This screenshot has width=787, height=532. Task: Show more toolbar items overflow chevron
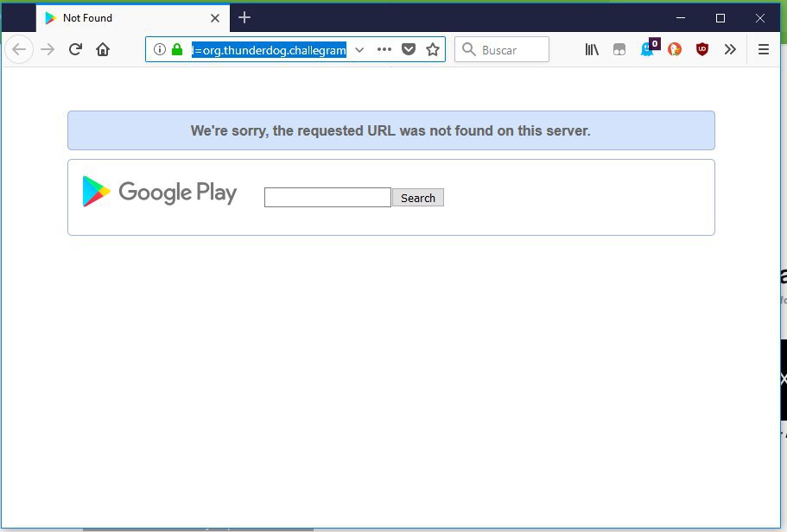point(730,50)
